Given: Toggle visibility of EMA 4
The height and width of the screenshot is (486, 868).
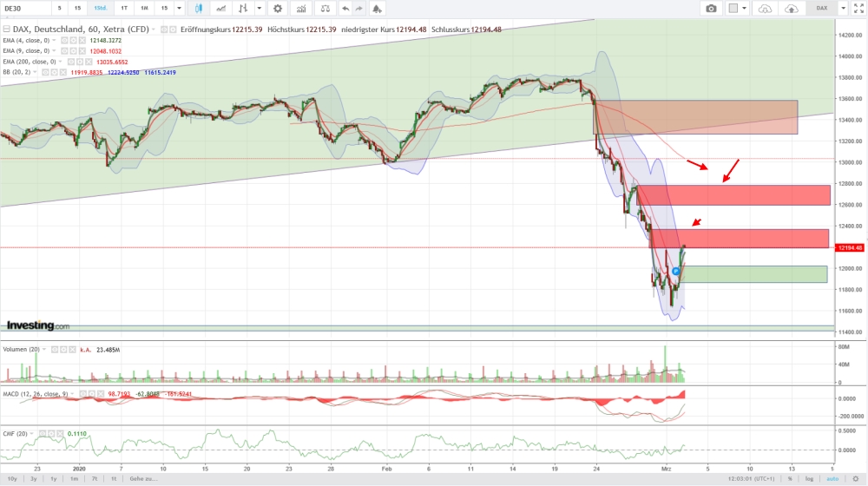Looking at the screenshot, I should (64, 41).
